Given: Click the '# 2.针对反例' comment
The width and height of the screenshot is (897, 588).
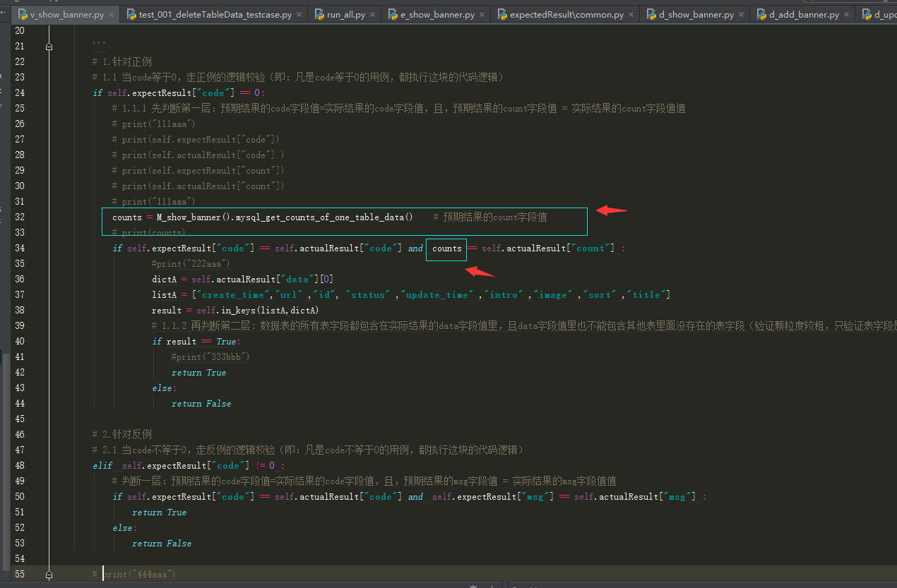Looking at the screenshot, I should tap(122, 434).
